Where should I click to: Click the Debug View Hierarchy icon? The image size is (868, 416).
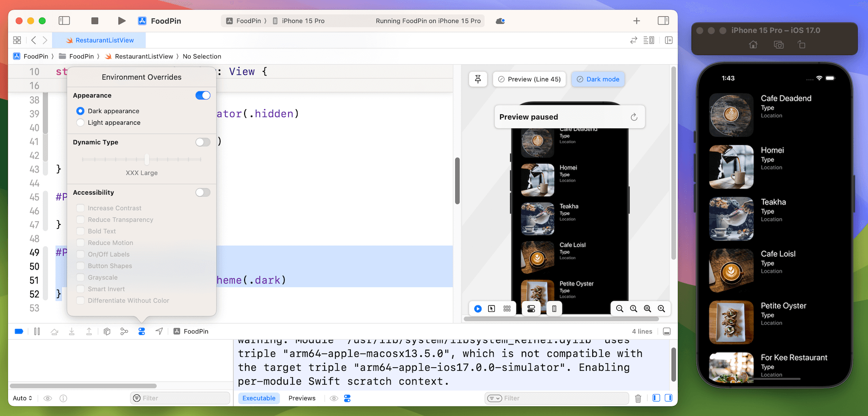pyautogui.click(x=107, y=332)
